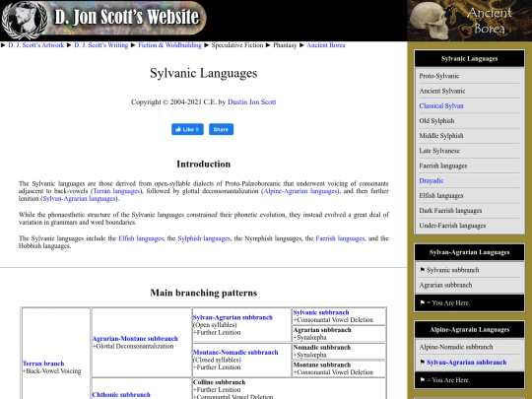The height and width of the screenshot is (399, 532).
Task: Follow the Terran languages link in introduction
Action: click(x=116, y=191)
